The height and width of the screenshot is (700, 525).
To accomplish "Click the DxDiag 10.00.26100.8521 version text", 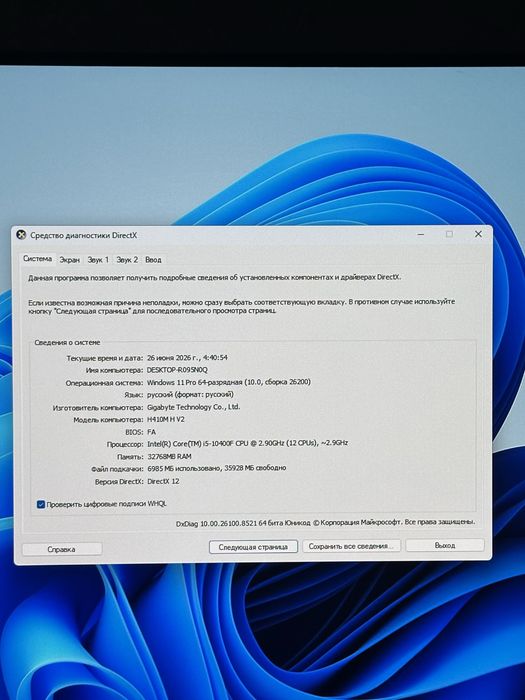I will click(325, 522).
